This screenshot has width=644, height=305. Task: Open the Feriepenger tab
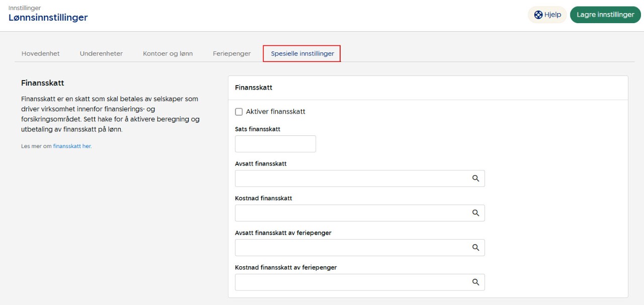[x=231, y=53]
